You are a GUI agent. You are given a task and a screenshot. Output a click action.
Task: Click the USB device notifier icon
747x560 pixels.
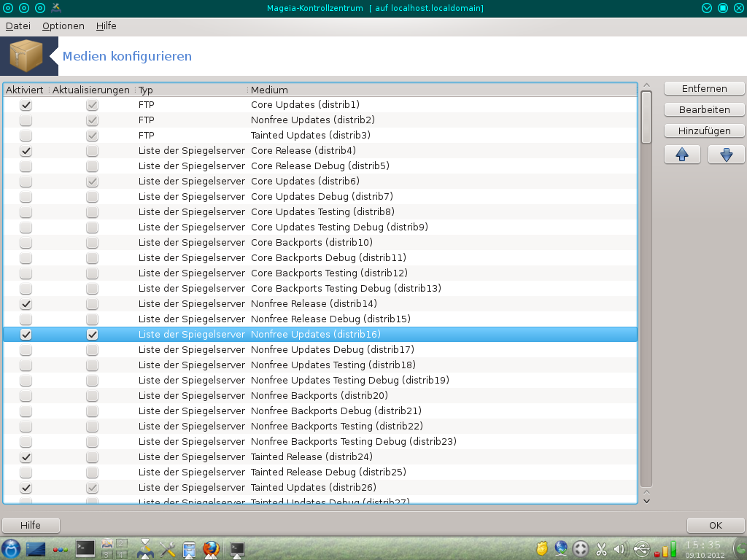point(641,548)
